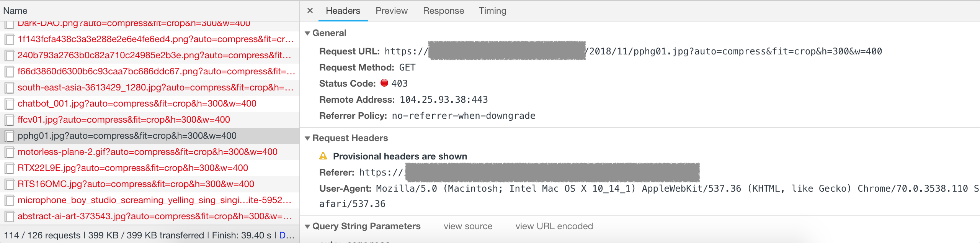Click the view source link
The height and width of the screenshot is (243, 980).
pos(468,226)
